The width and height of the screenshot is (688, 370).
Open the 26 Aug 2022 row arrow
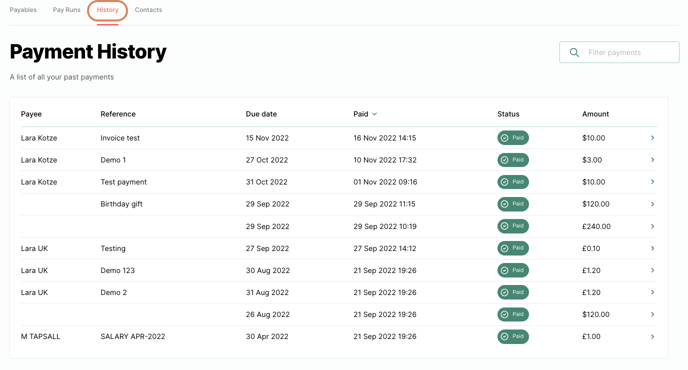click(x=652, y=314)
